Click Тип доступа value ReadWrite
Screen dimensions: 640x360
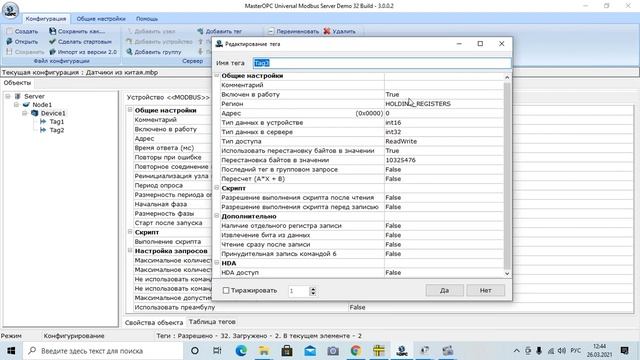tap(443, 141)
